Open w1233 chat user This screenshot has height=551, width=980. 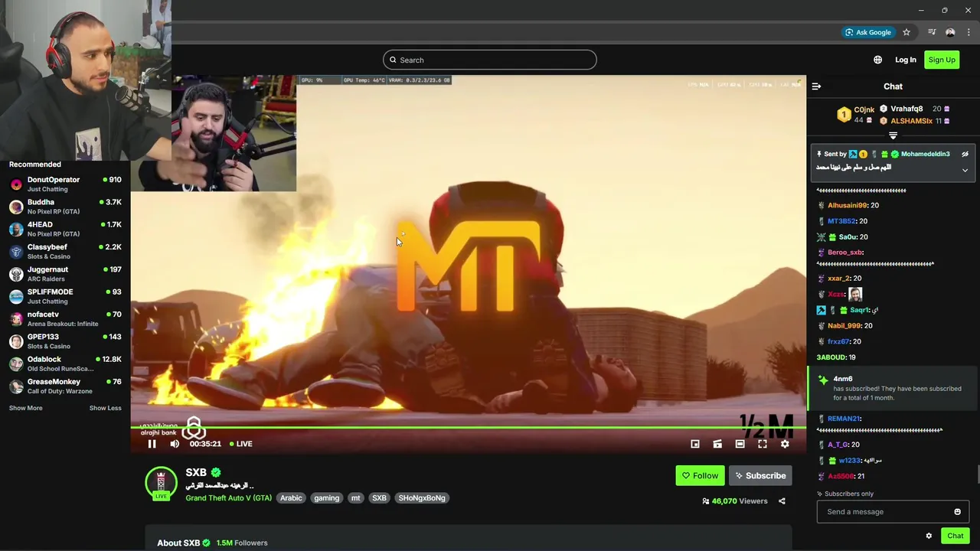tap(849, 461)
